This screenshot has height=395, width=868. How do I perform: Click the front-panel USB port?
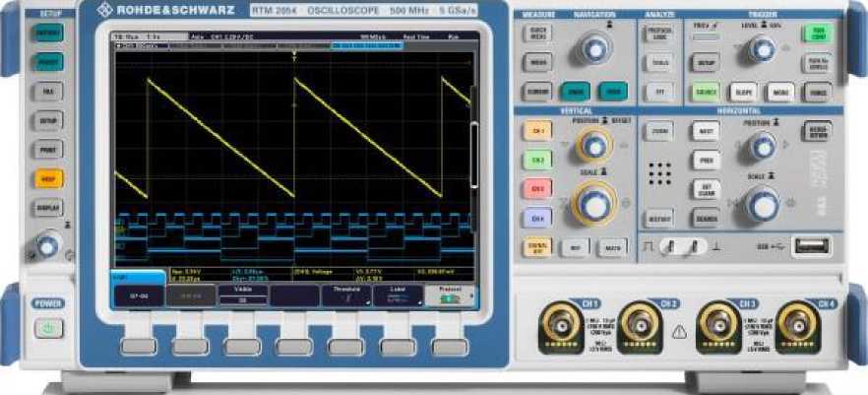812,245
